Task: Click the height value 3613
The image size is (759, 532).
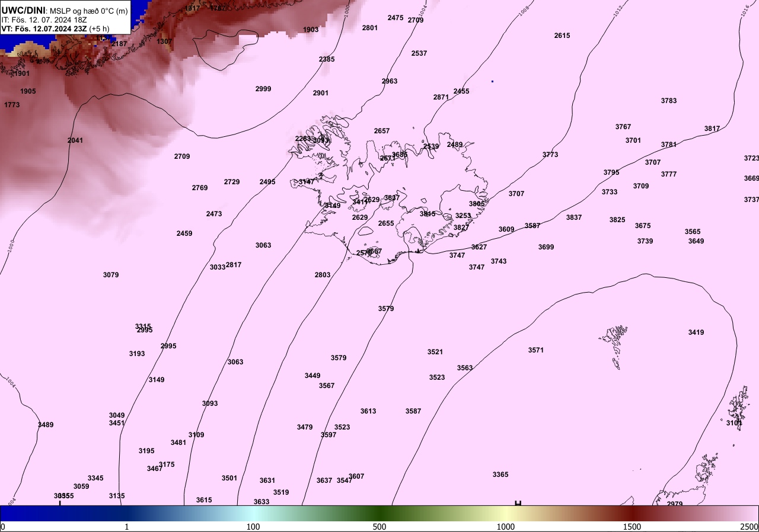Action: tap(368, 411)
